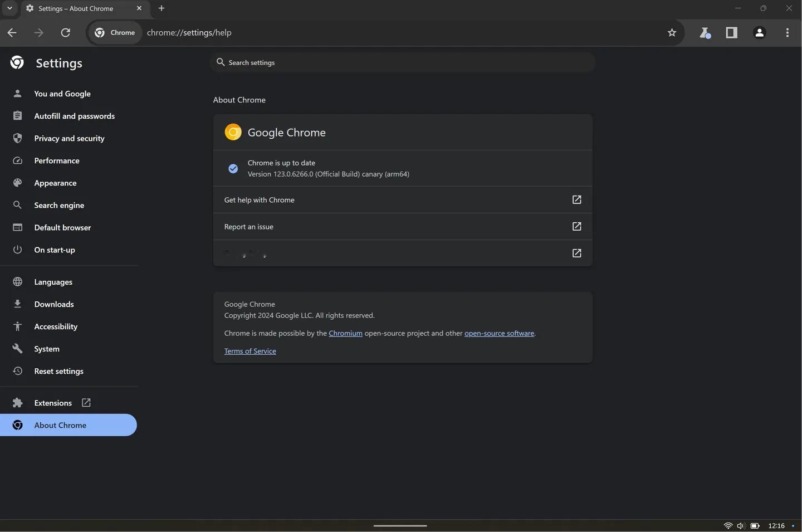Click the System wrench icon
This screenshot has height=532, width=802.
(17, 349)
